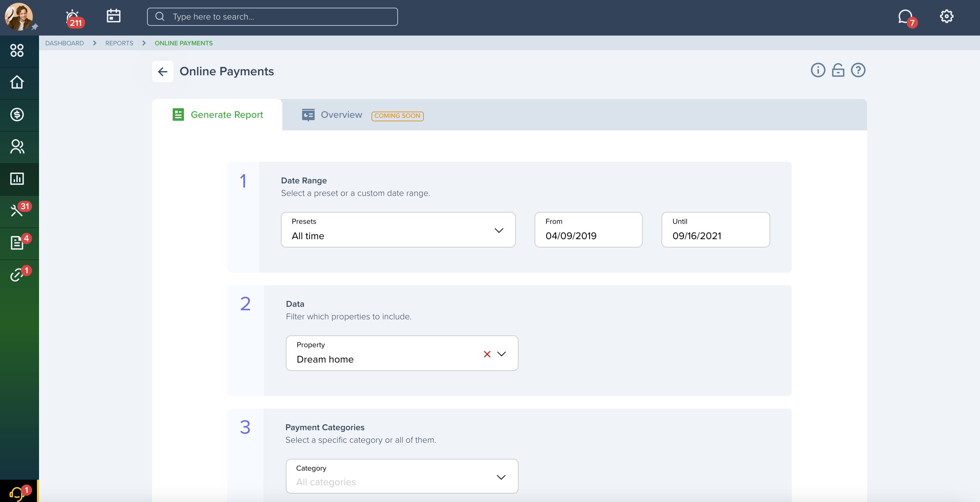Select the Generate Report tab
This screenshot has height=502, width=980.
tap(217, 115)
